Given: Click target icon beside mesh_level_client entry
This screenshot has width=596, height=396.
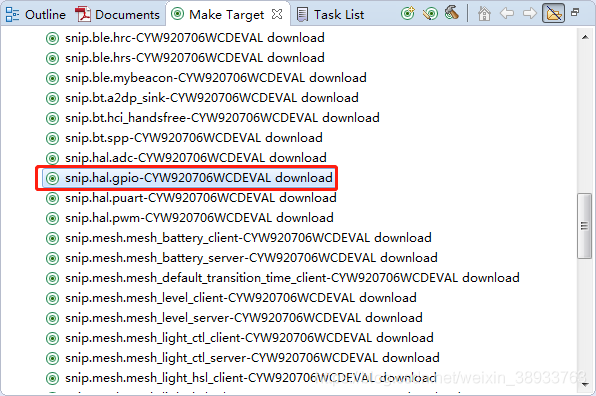Looking at the screenshot, I should pos(52,299).
